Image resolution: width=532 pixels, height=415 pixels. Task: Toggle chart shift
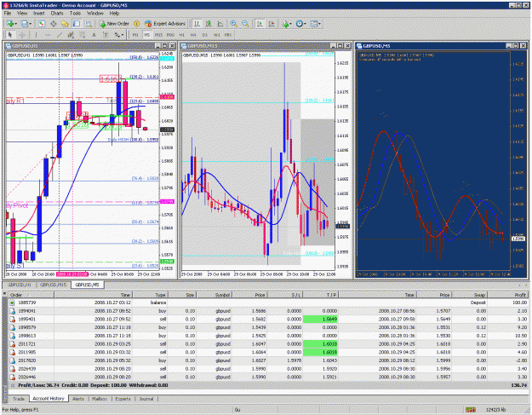272,24
